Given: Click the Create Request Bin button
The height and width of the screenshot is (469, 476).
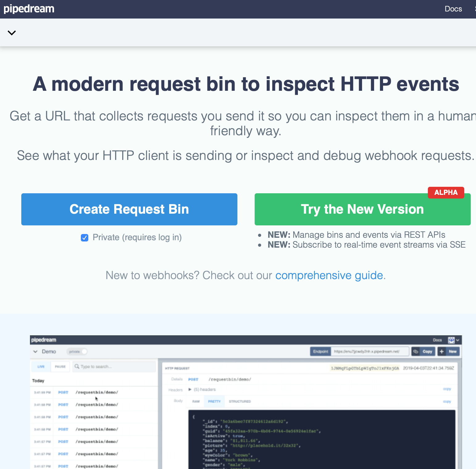Looking at the screenshot, I should (129, 209).
